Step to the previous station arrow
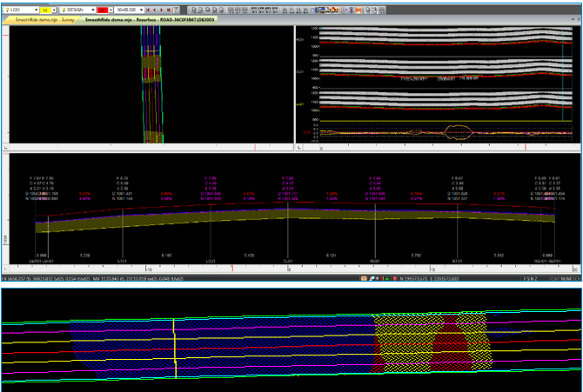Screen dimensions: 583x392 click(x=154, y=9)
